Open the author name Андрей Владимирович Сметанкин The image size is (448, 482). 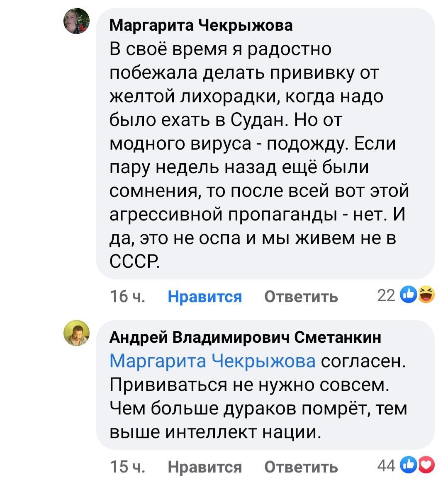tap(245, 338)
